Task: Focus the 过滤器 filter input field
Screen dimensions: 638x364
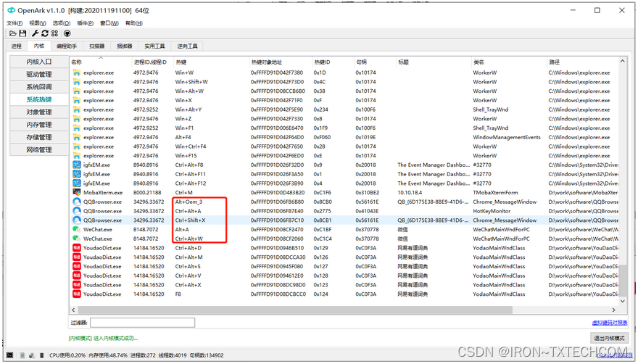Action: pyautogui.click(x=142, y=323)
